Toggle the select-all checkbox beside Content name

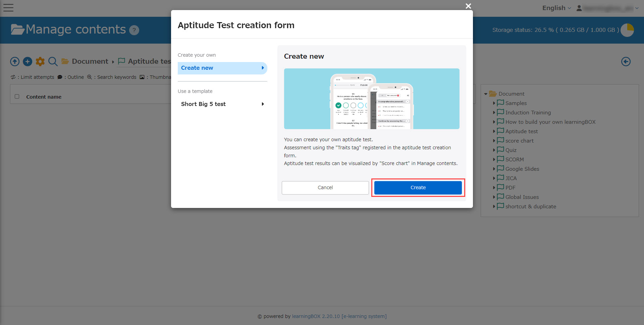click(17, 96)
